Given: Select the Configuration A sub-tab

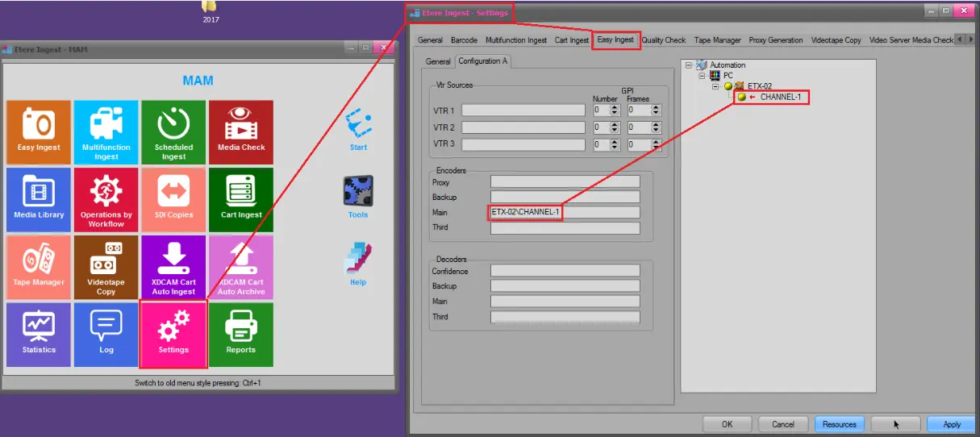Looking at the screenshot, I should (x=482, y=61).
